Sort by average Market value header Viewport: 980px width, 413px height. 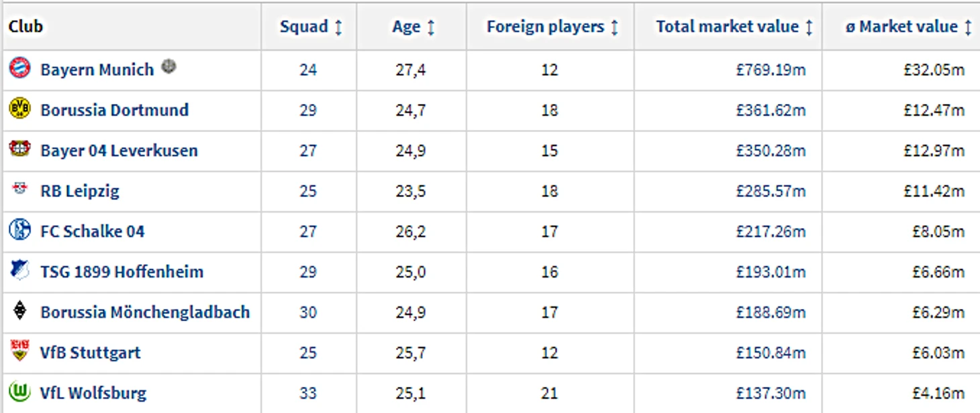click(x=908, y=27)
